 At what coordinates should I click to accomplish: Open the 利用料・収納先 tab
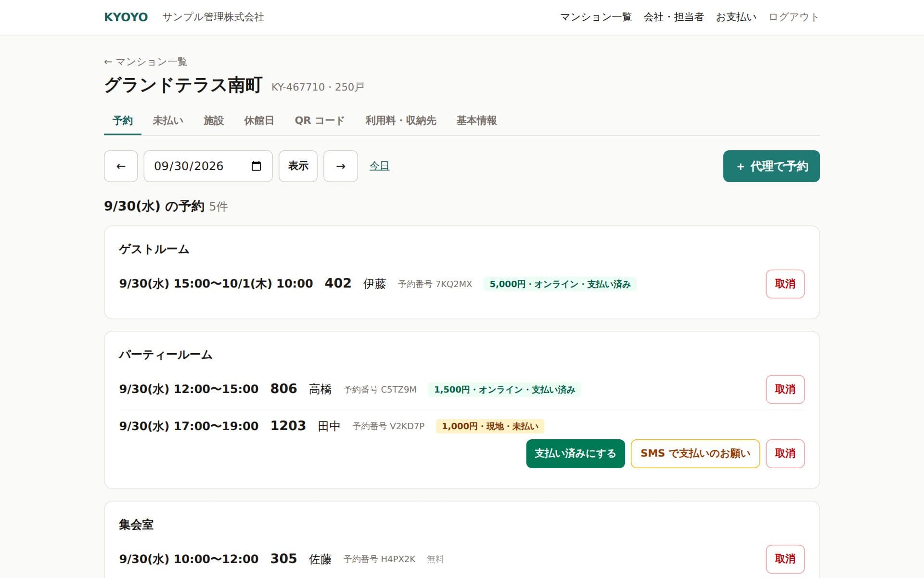pos(400,120)
